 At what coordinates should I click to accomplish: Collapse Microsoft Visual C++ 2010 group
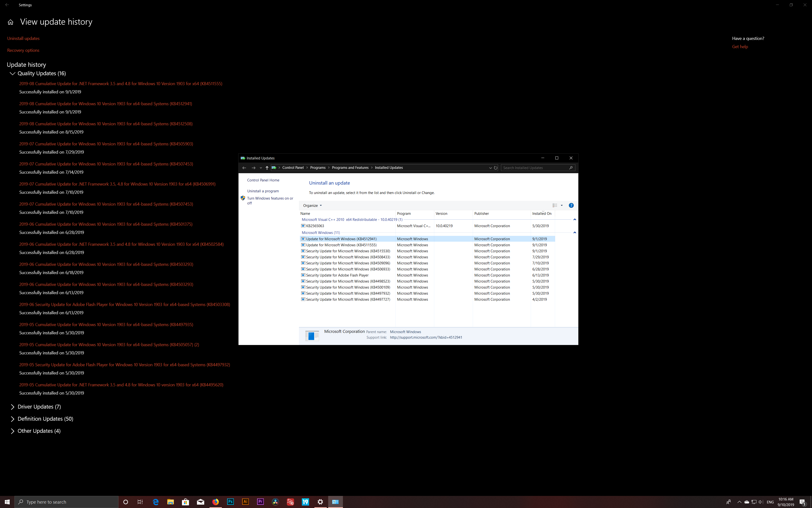pos(574,220)
